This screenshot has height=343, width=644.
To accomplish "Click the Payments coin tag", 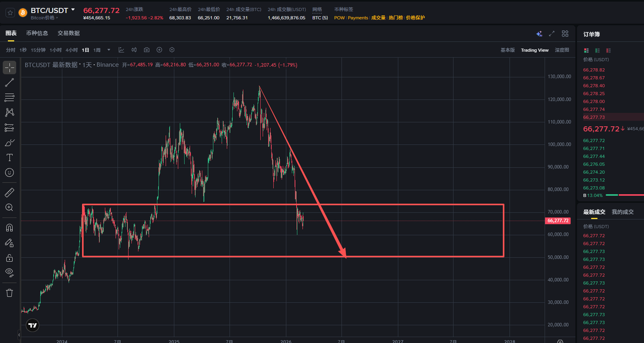I will (x=358, y=18).
